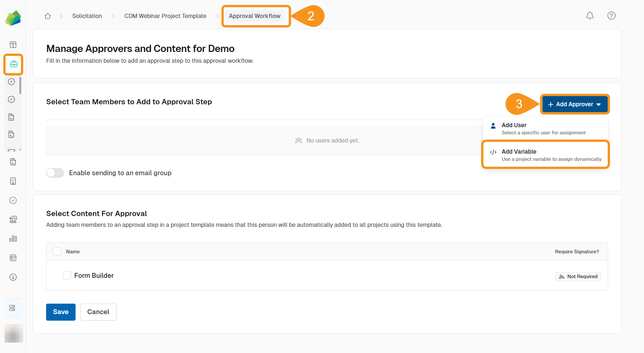Click the home breadcrumb icon
644x353 pixels.
click(x=48, y=16)
